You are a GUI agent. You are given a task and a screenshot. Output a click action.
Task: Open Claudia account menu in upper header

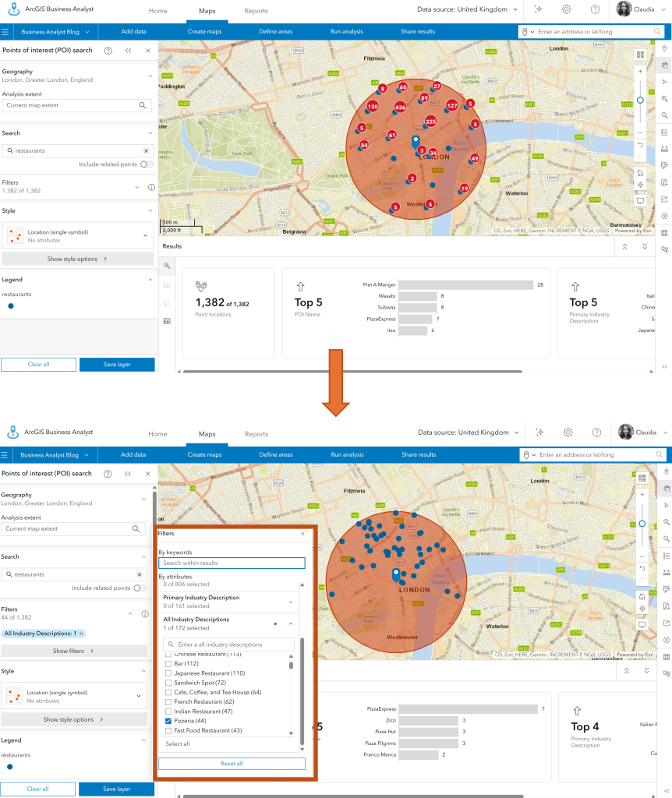coord(642,9)
